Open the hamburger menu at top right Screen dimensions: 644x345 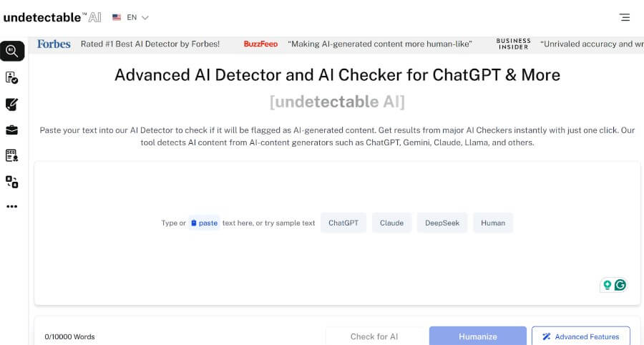coord(625,17)
